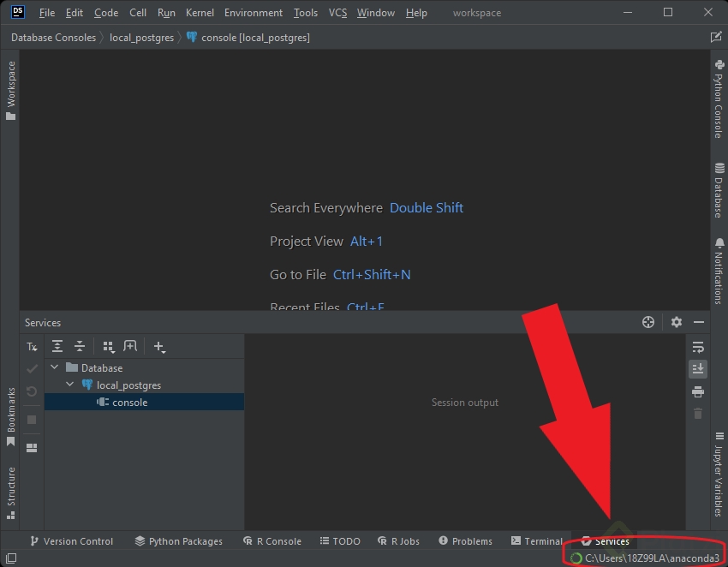Select the console tree item
The width and height of the screenshot is (728, 567).
click(145, 403)
